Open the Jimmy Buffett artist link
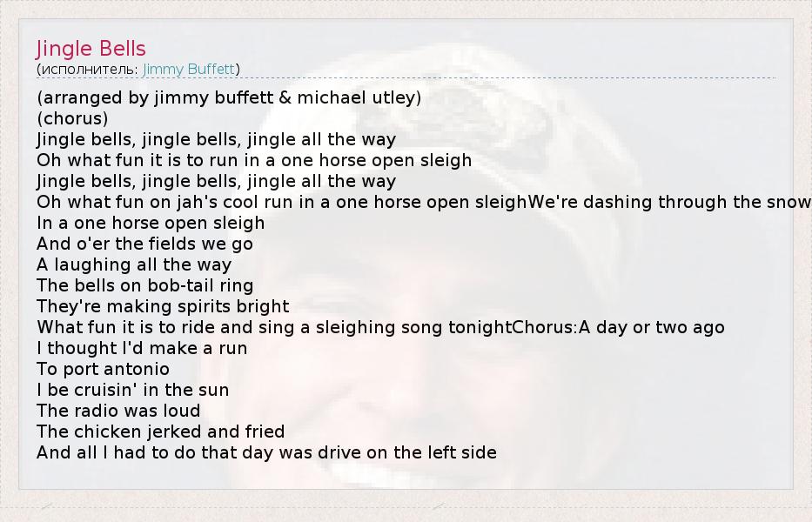Screen dimensions: 812x522 click(x=189, y=69)
